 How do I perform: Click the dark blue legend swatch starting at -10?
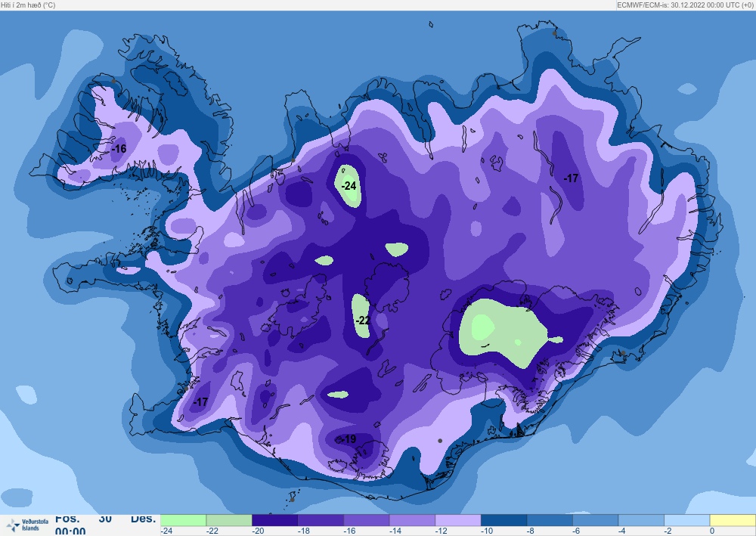point(503,520)
